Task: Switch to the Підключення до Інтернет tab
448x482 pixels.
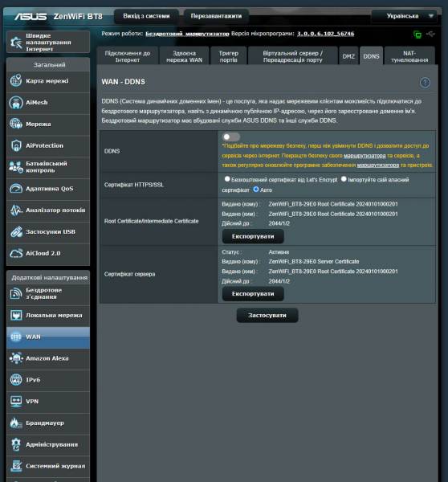Action: pos(128,56)
